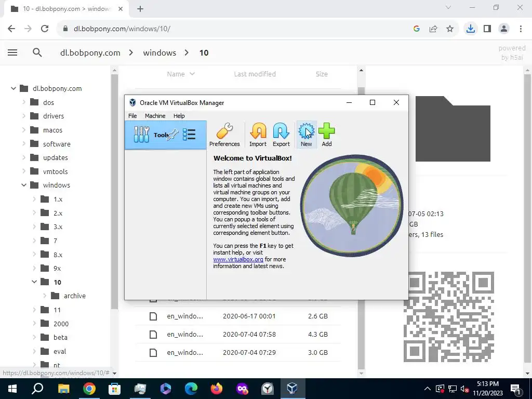Go to dl.bobpony.com breadcrumb
Image resolution: width=532 pixels, height=399 pixels.
[x=90, y=52]
